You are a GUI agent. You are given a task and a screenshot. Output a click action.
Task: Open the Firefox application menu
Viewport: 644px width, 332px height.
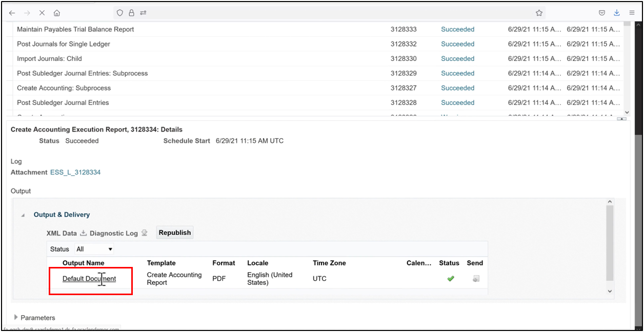[632, 13]
